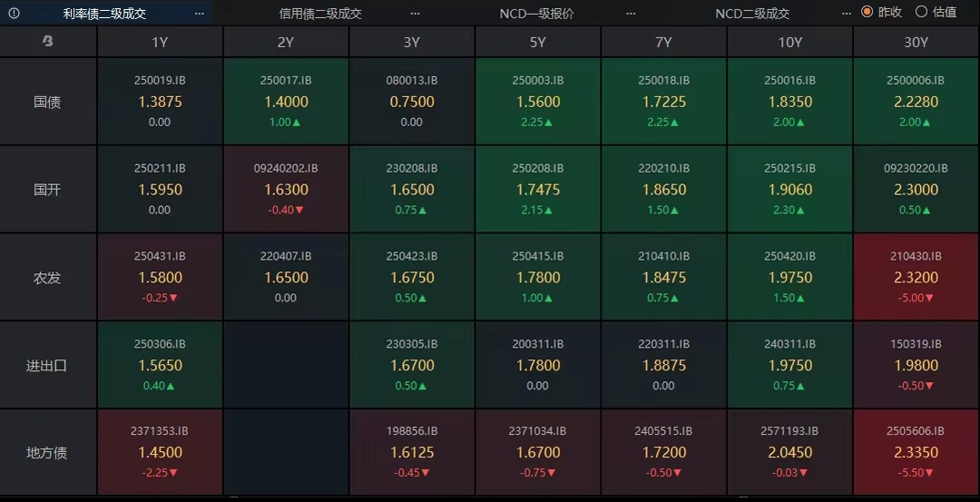The width and height of the screenshot is (980, 502).
Task: Click the 国开 row label
Action: [47, 190]
